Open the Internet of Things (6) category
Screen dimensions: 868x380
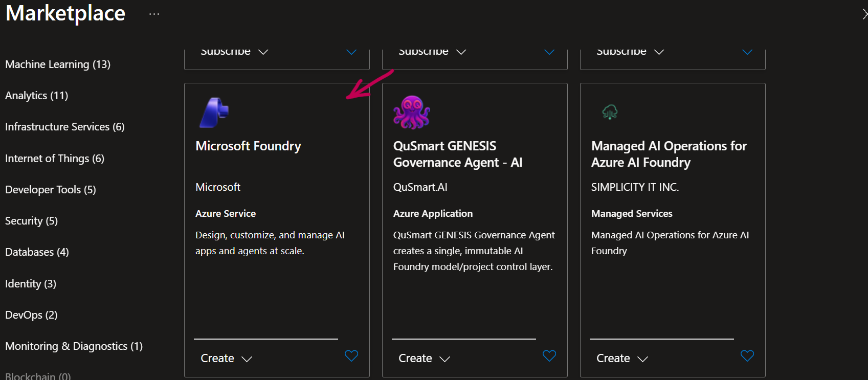(x=55, y=159)
